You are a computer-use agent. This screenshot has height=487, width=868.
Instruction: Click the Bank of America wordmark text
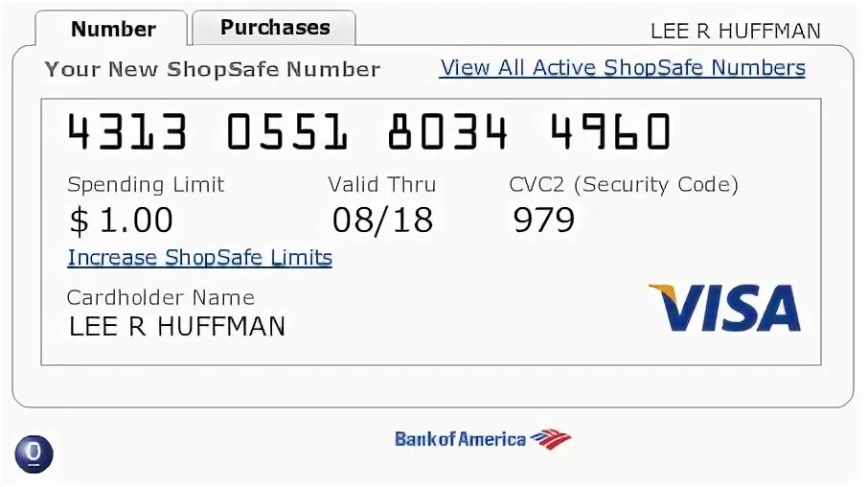click(x=460, y=439)
